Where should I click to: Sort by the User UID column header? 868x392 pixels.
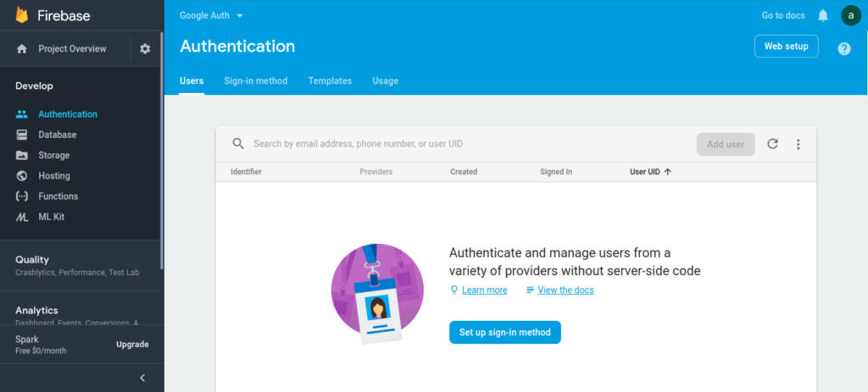(x=645, y=172)
